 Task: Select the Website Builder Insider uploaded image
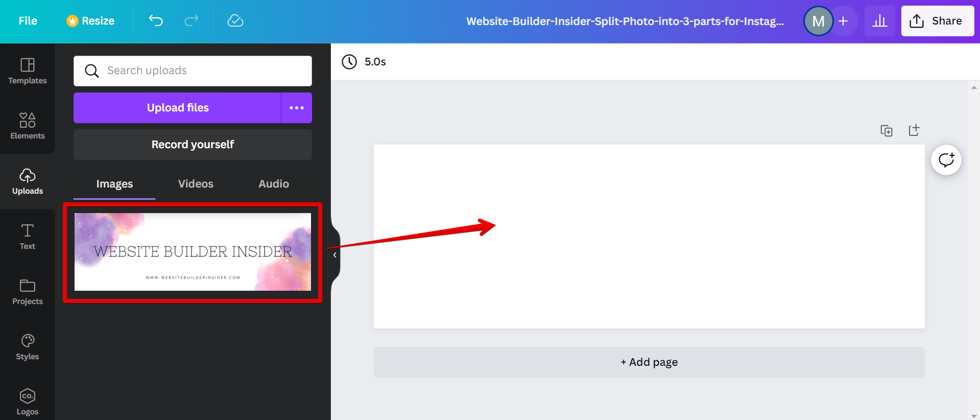[x=193, y=252]
